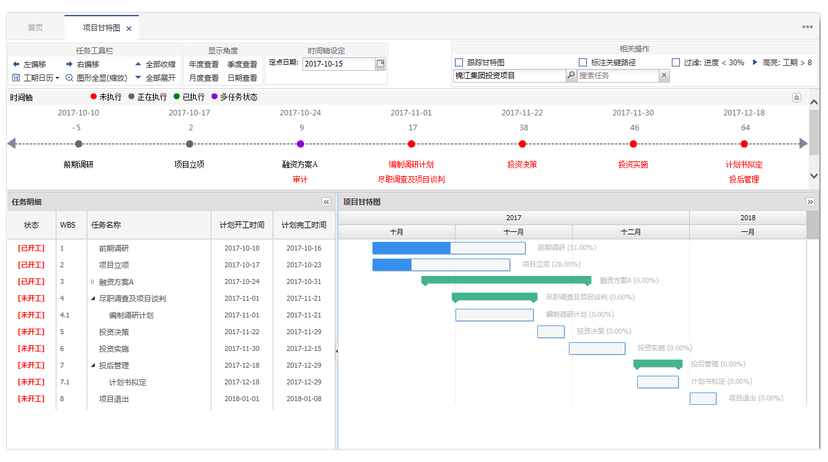The height and width of the screenshot is (462, 828).
Task: Click the left arrow end of the timeline
Action: pos(12,144)
